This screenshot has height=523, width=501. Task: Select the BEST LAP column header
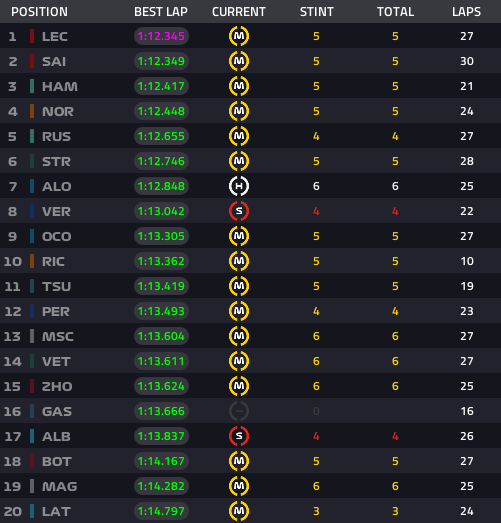pyautogui.click(x=161, y=12)
